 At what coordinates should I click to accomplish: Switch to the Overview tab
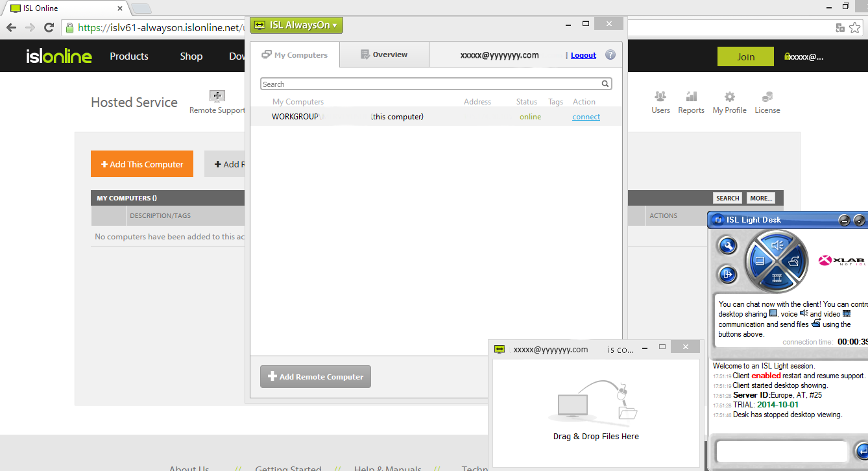384,54
